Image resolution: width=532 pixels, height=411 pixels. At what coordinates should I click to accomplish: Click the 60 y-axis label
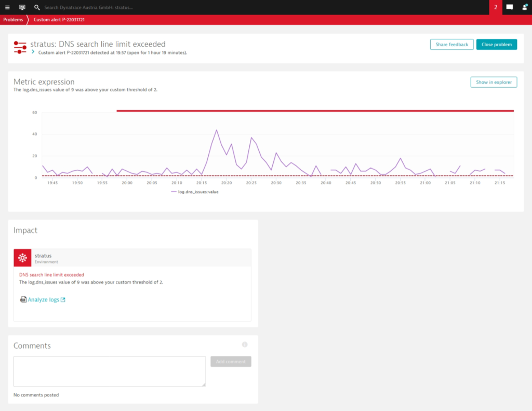(35, 113)
